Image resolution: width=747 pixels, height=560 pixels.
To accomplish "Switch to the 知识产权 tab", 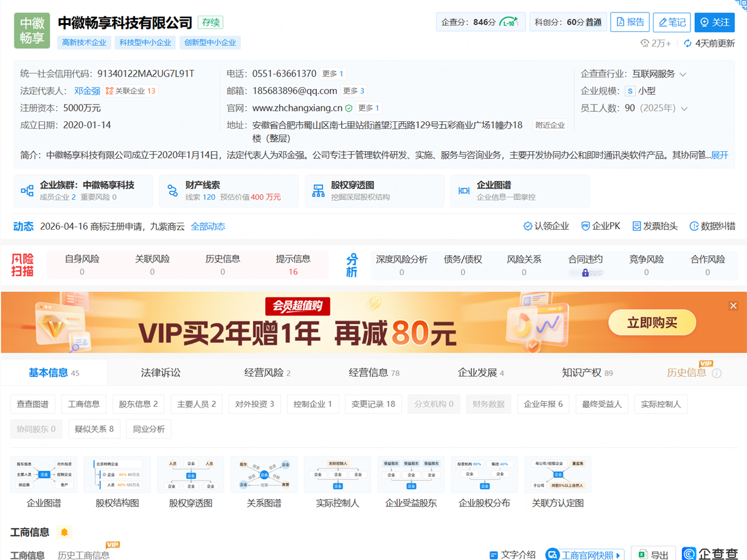I will click(587, 373).
